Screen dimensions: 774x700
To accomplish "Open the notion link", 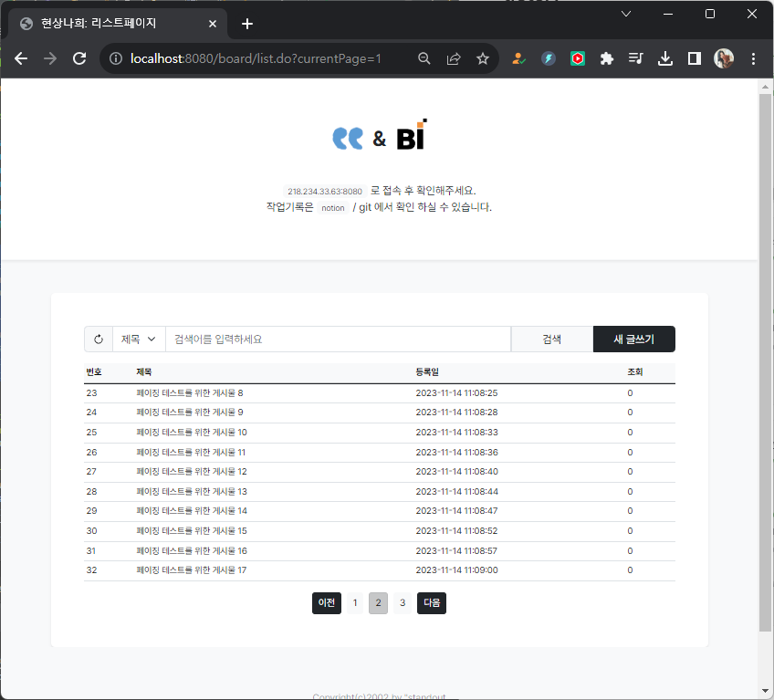I will [333, 208].
